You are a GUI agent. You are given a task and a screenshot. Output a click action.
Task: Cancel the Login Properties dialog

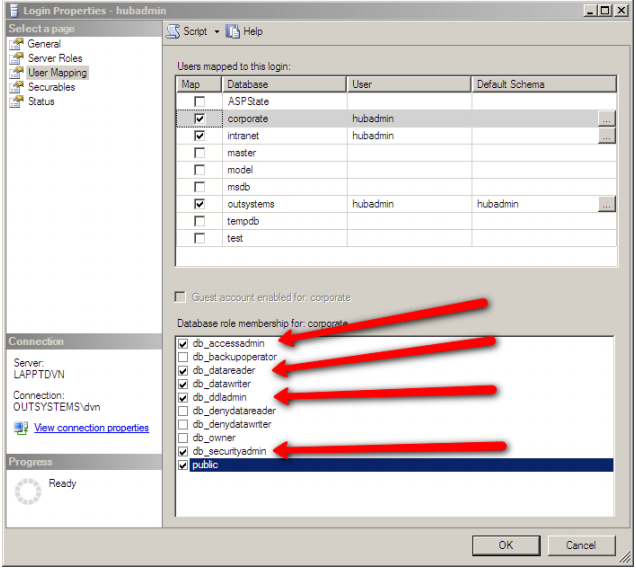[x=581, y=545]
